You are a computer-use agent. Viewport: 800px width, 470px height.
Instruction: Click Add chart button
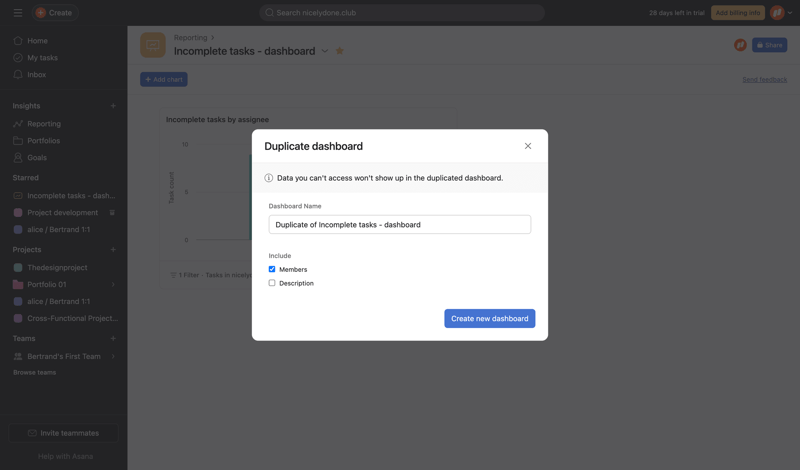point(164,79)
